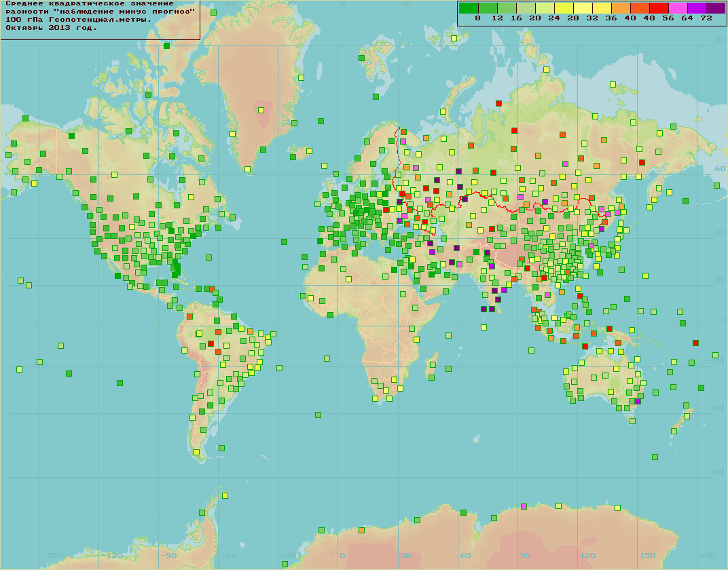Click the longitude label -150 at bottom
Viewport: 728px width, 570px height.
(x=52, y=555)
